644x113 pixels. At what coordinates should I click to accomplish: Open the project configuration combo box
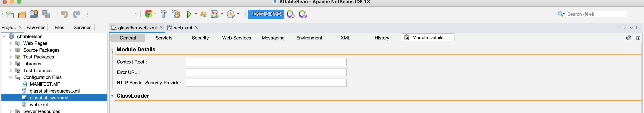coord(115,14)
